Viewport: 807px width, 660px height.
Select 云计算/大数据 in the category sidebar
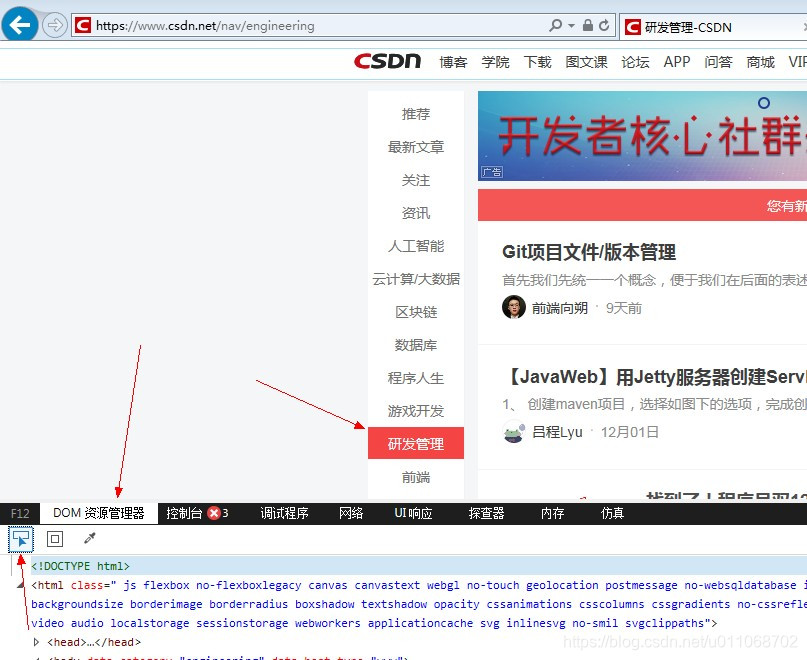click(x=416, y=279)
